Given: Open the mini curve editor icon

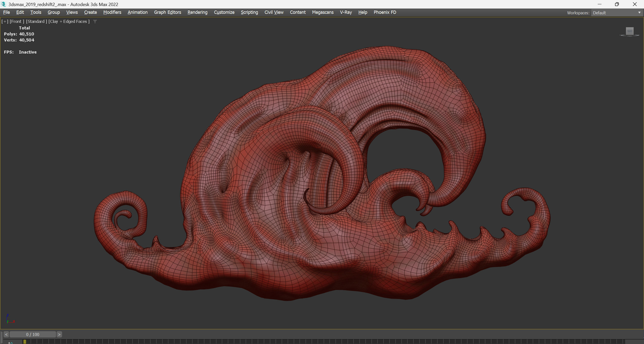Looking at the screenshot, I should [x=11, y=342].
